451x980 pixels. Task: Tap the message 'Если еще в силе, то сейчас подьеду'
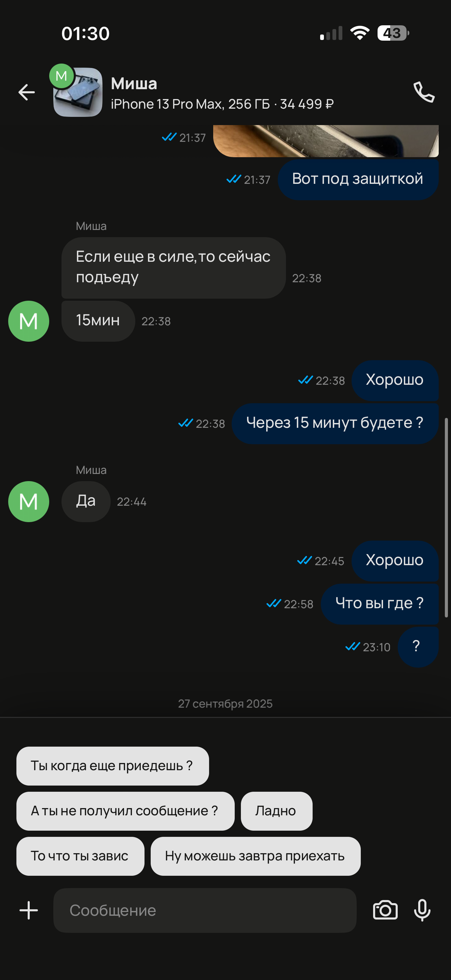pyautogui.click(x=174, y=268)
